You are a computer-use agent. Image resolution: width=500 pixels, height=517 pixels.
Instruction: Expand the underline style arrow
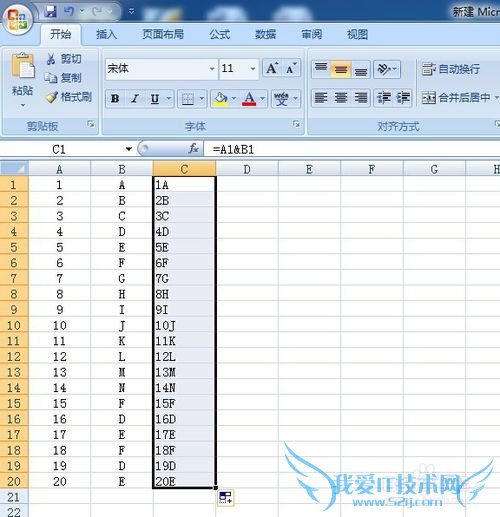(169, 98)
